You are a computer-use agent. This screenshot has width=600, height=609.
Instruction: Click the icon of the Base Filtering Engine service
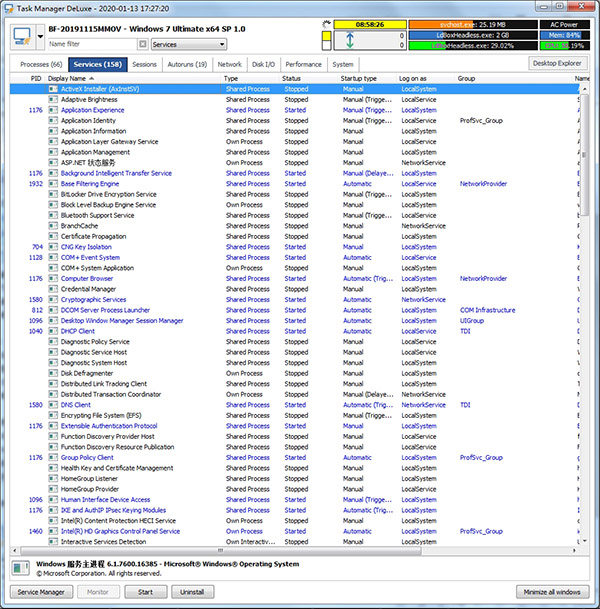pyautogui.click(x=53, y=184)
